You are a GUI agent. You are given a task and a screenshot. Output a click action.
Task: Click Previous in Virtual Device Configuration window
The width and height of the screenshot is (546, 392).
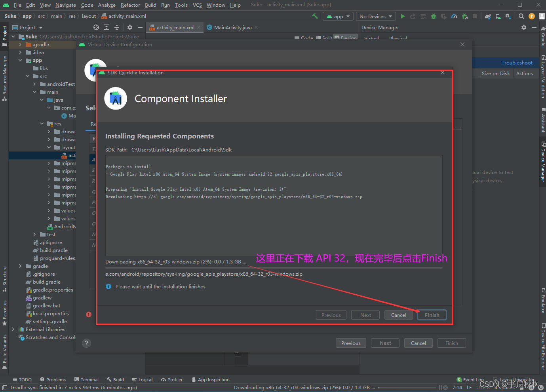point(351,343)
